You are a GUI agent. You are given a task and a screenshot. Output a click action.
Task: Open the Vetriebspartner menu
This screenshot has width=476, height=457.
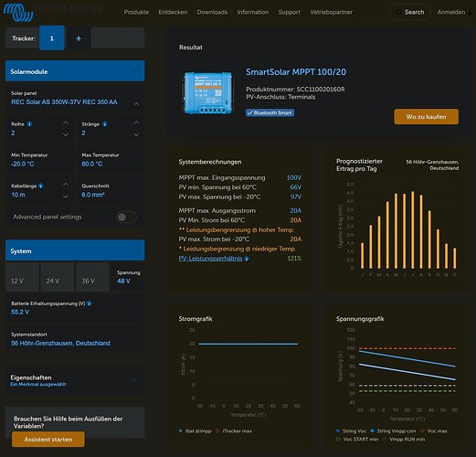(331, 12)
